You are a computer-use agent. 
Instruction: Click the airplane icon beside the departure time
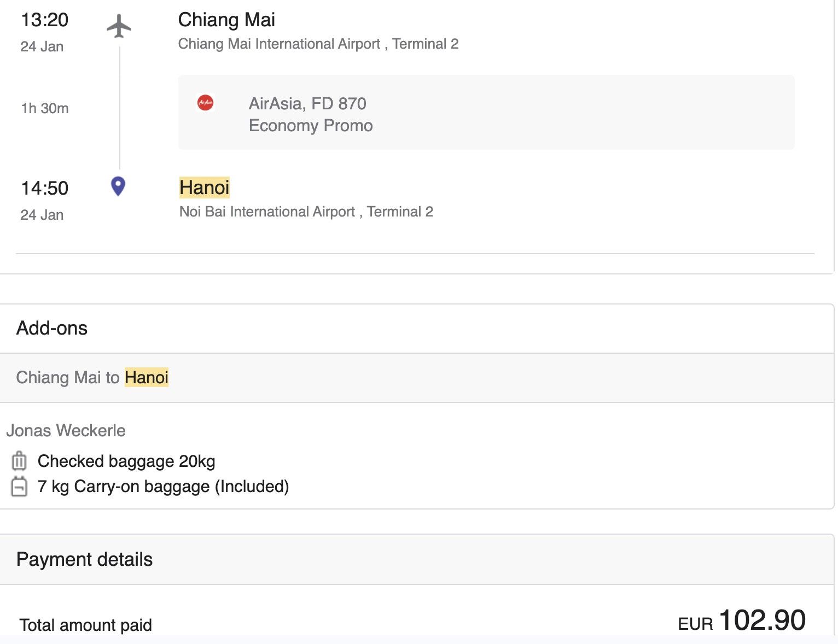pyautogui.click(x=119, y=26)
